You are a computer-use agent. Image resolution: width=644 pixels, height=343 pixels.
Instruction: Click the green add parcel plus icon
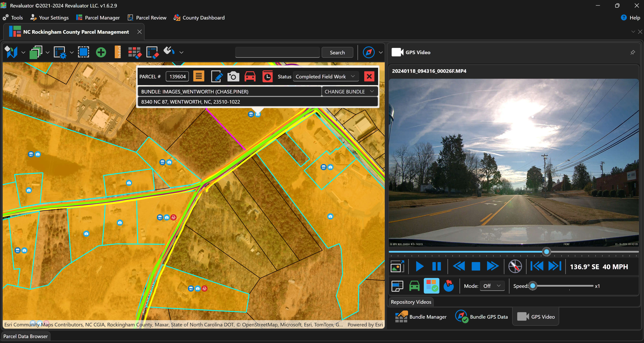pyautogui.click(x=101, y=52)
